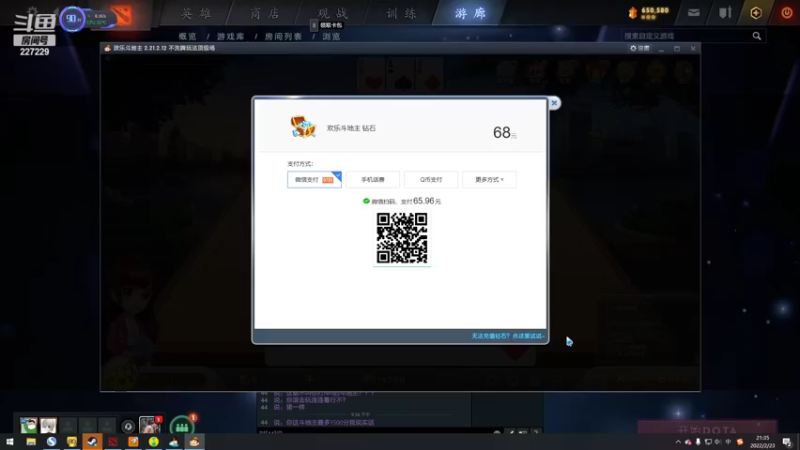Image resolution: width=800 pixels, height=450 pixels.
Task: Open File Explorer from the taskbar
Action: tap(31, 442)
